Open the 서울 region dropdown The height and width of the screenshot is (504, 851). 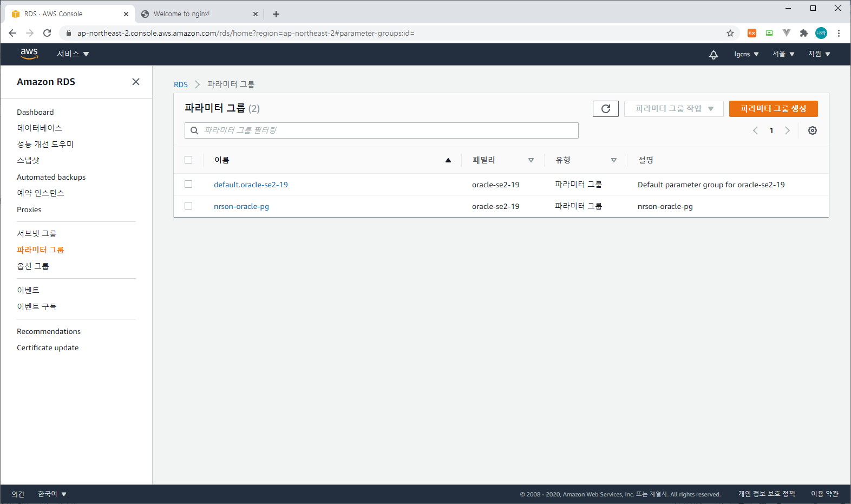pos(783,54)
